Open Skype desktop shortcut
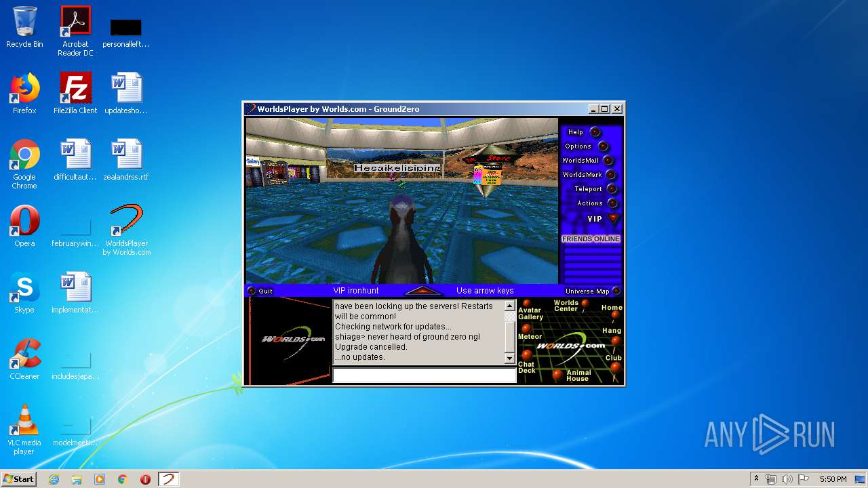This screenshot has width=868, height=488. [24, 293]
